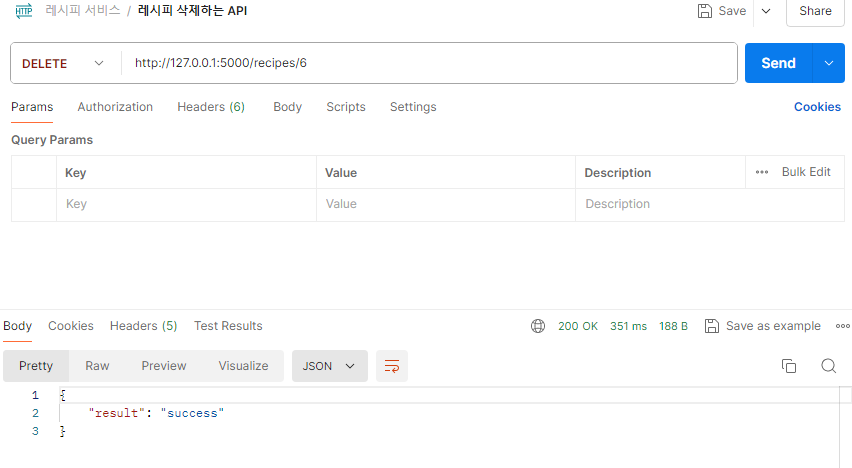Click the 188 B response size
Screen dimensions: 852x468
[673, 326]
